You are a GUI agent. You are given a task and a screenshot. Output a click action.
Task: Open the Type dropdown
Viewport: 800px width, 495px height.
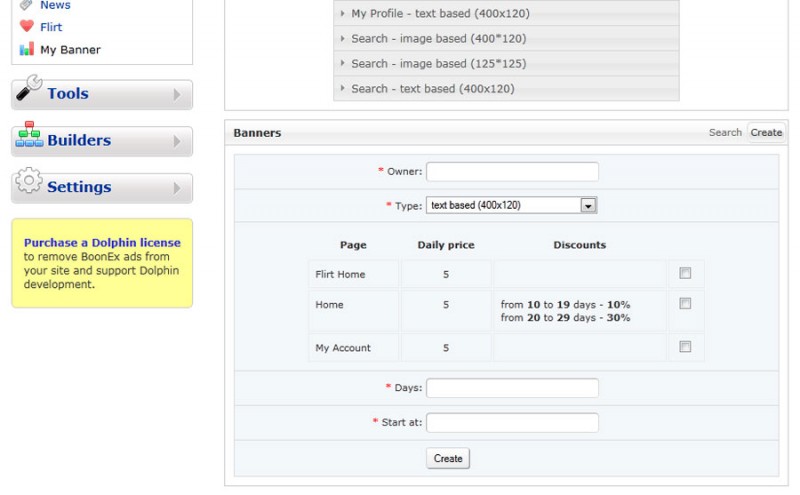[x=512, y=205]
